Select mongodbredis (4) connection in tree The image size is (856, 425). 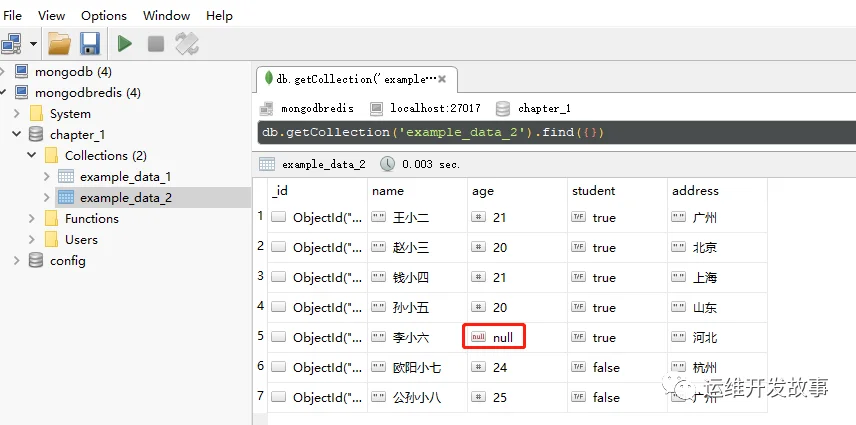click(x=87, y=93)
